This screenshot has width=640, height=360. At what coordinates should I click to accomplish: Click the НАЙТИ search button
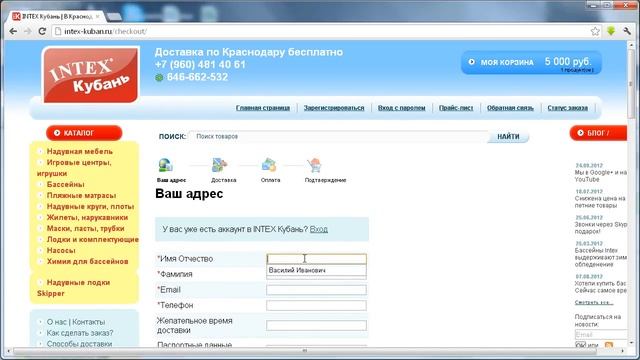click(508, 136)
